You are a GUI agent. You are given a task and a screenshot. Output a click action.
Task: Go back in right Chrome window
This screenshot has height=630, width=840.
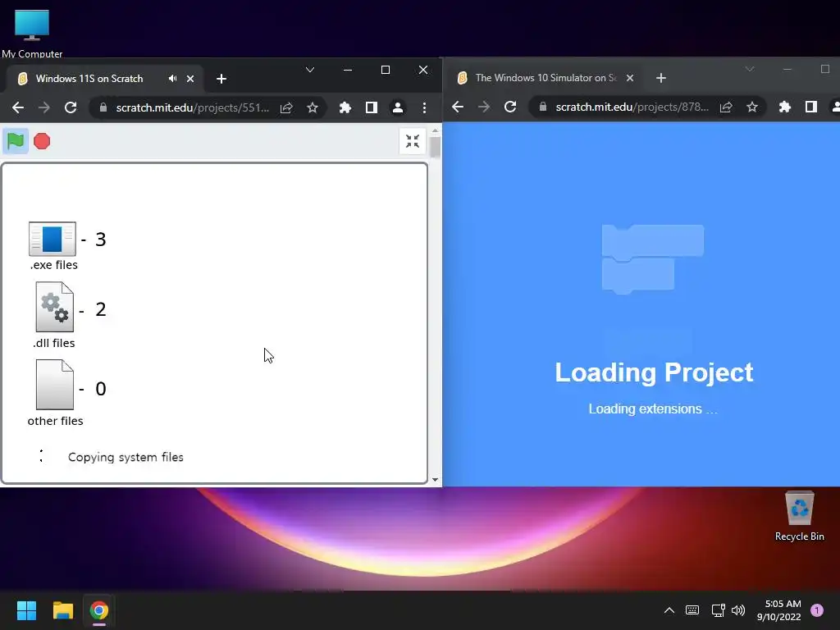coord(458,107)
